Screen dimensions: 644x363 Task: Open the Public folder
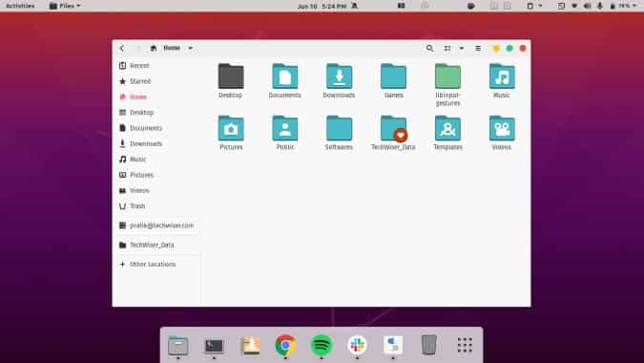coord(285,128)
